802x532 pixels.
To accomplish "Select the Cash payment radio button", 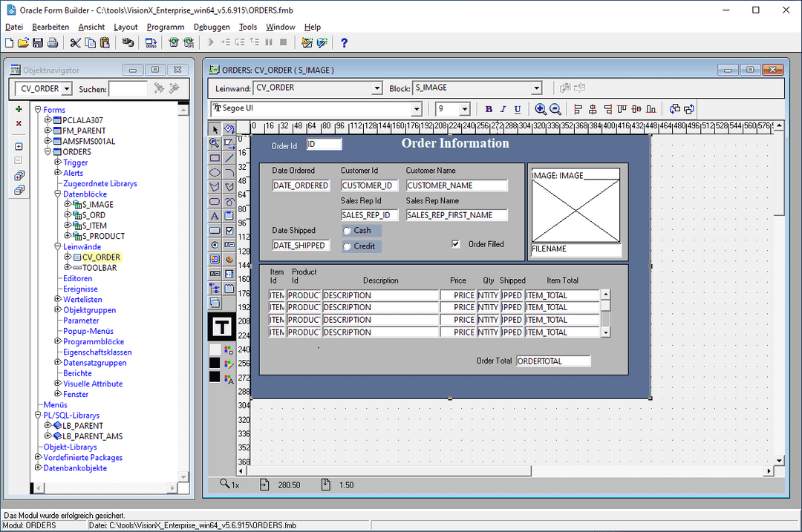I will (346, 230).
